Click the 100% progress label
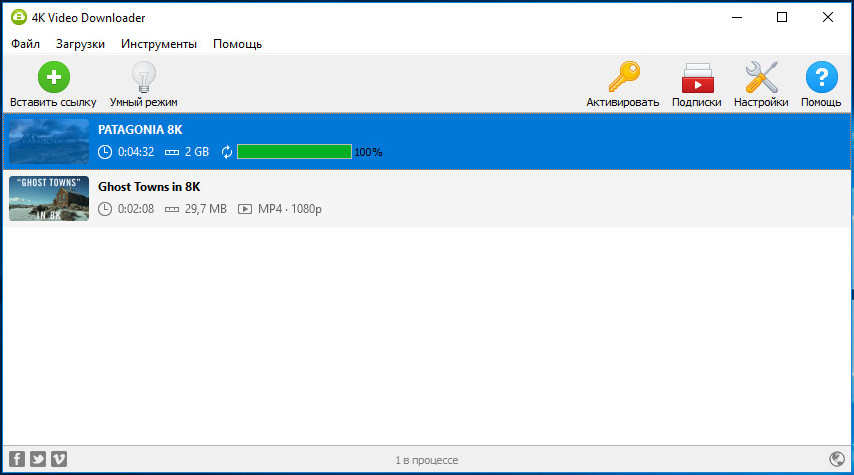 [x=368, y=153]
